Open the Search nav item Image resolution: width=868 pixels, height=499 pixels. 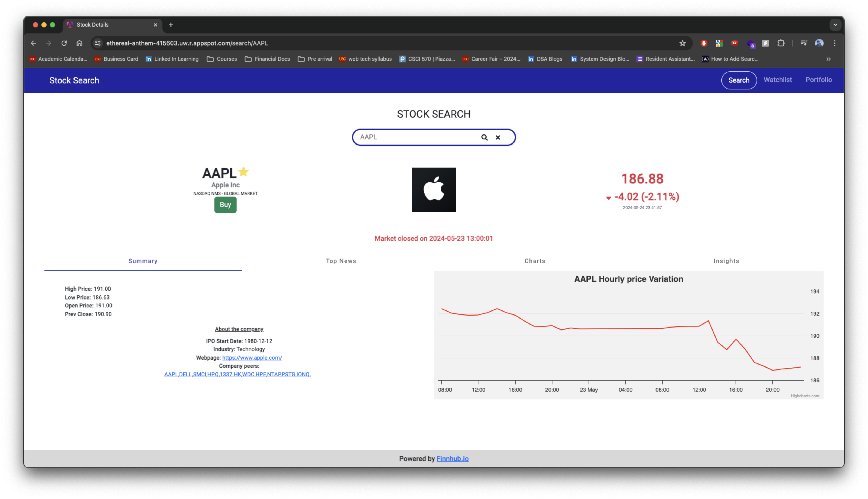click(739, 80)
